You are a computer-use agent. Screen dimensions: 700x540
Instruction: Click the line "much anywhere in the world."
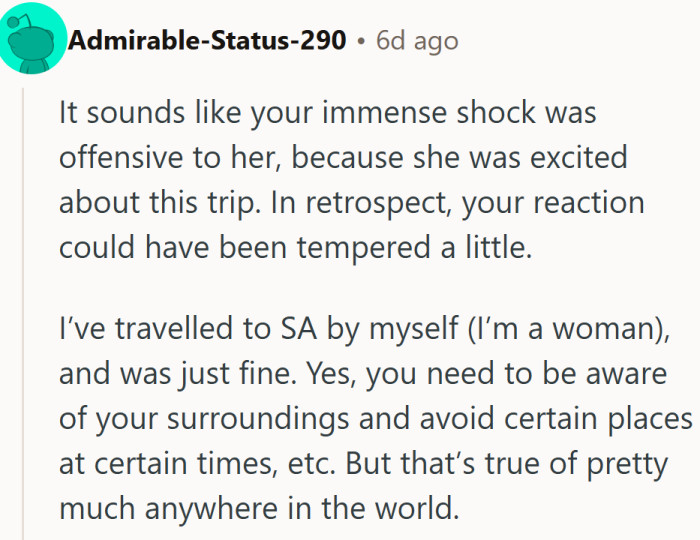click(x=258, y=508)
